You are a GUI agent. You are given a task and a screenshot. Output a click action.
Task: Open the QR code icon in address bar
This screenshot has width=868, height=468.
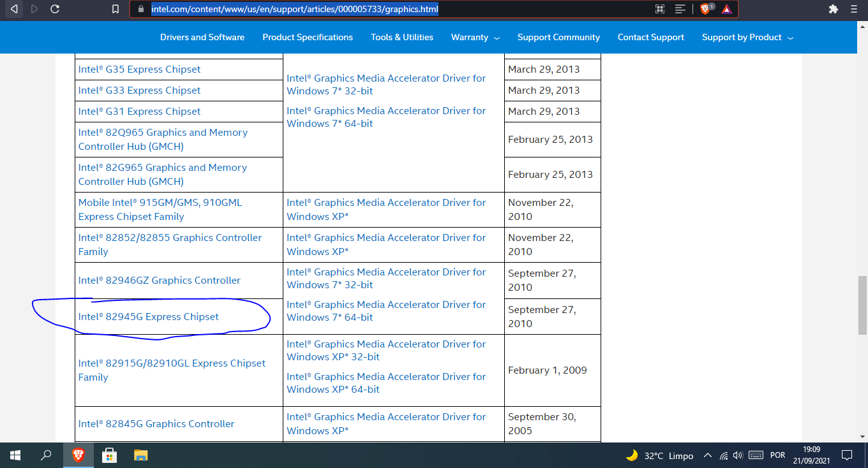(660, 9)
